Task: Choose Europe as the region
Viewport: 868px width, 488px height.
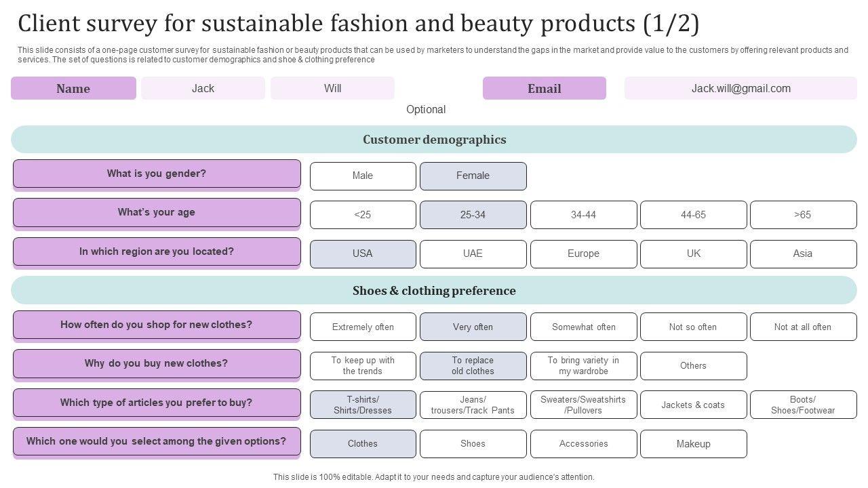Action: coord(583,253)
